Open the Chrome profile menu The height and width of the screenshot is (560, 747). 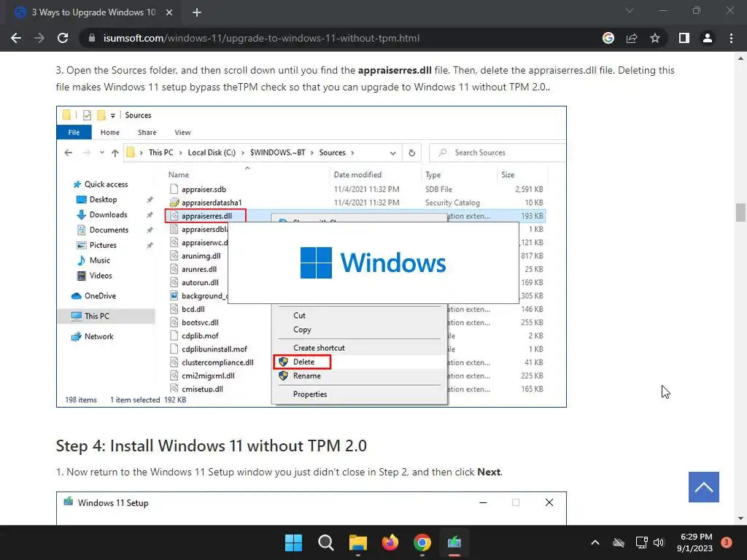coord(708,38)
